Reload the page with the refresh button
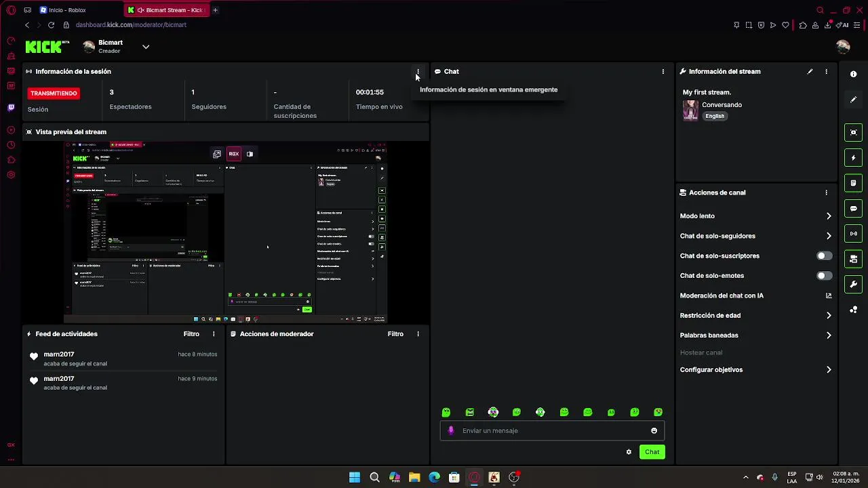Screen dimensions: 868x488 [51, 25]
